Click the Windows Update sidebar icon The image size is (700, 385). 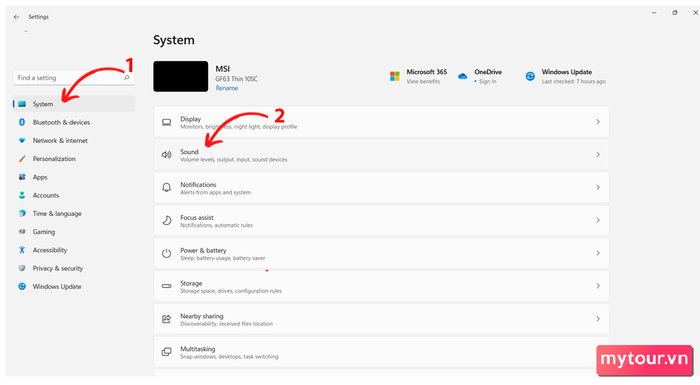22,286
